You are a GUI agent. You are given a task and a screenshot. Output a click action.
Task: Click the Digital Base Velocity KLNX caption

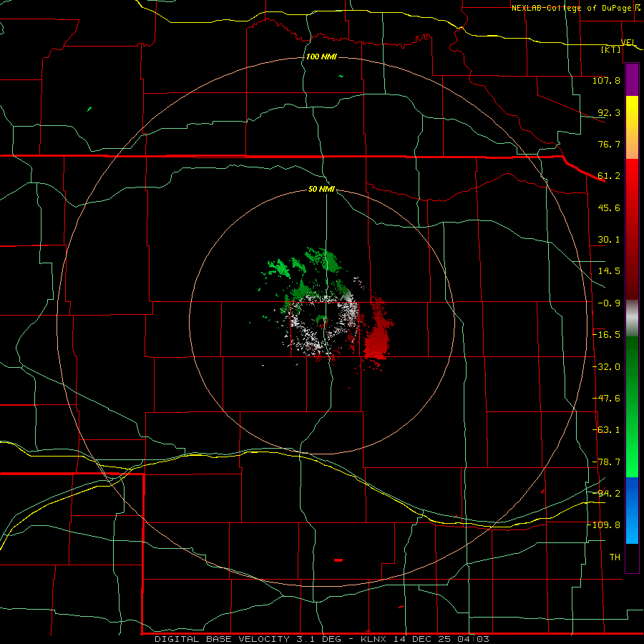pos(322,639)
